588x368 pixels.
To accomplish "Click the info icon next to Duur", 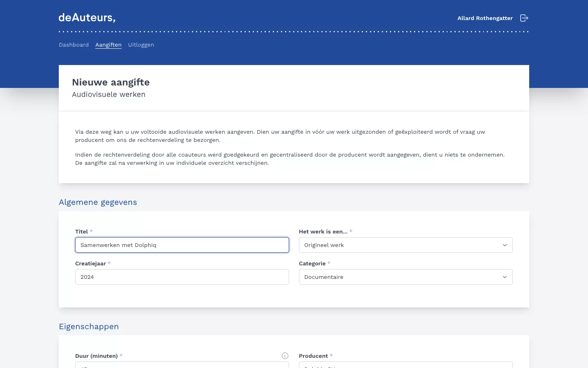I will coord(285,356).
